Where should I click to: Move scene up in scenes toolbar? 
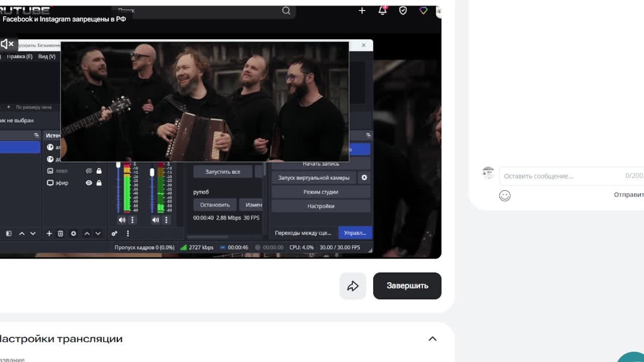click(22, 233)
